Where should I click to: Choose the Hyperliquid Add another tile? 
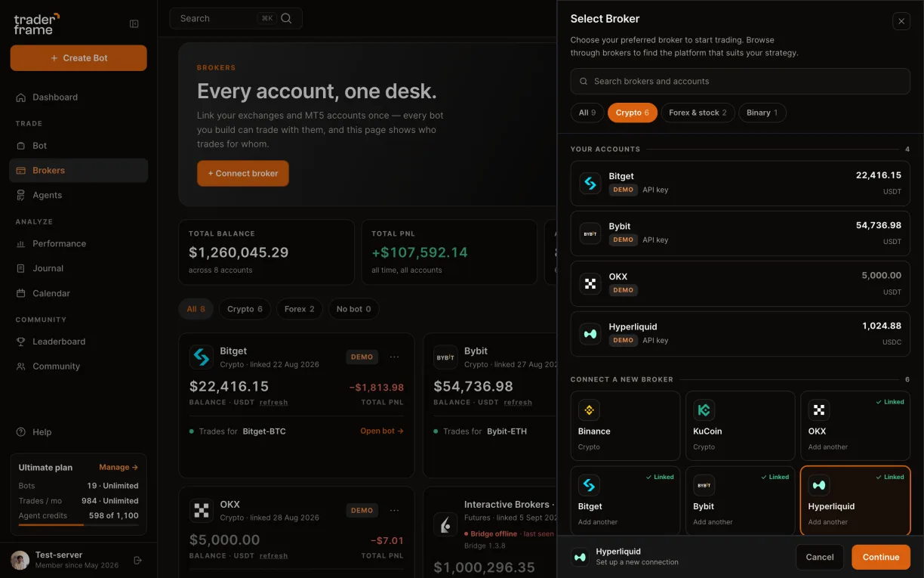tap(855, 500)
